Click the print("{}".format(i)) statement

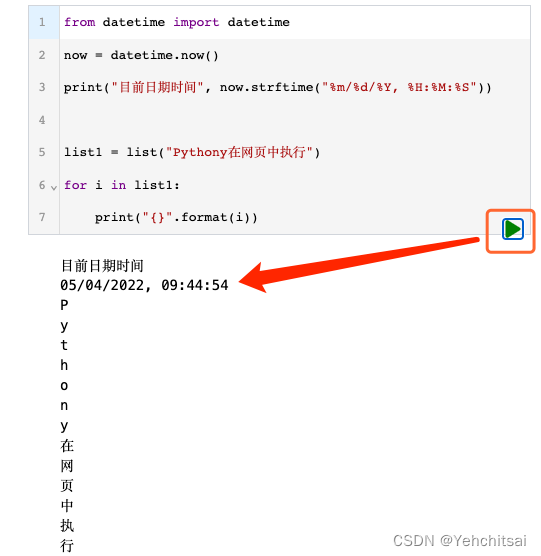pyautogui.click(x=176, y=217)
